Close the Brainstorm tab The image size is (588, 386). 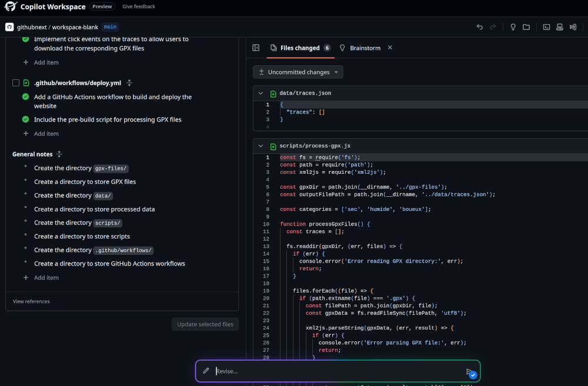tap(390, 48)
